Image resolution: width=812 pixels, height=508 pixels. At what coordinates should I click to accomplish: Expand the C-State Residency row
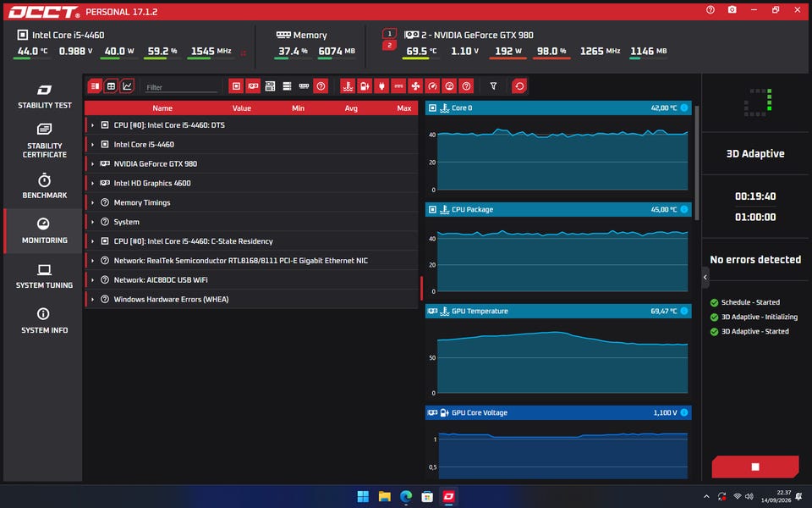pyautogui.click(x=93, y=241)
